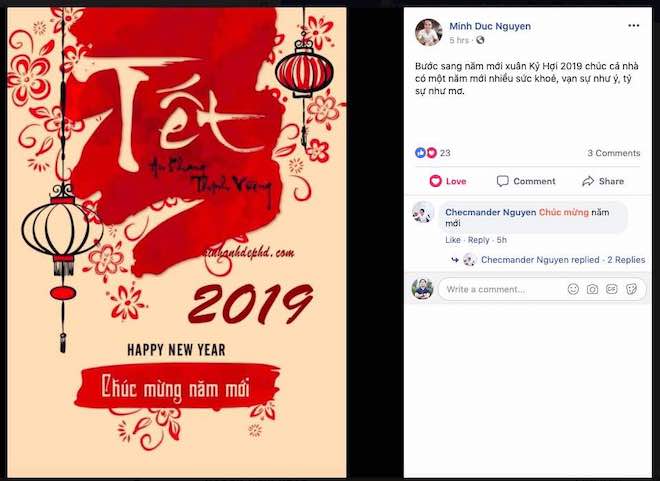Reply to Checmander Nguyen's comment
Viewport: 660px width, 481px height.
pyautogui.click(x=478, y=240)
